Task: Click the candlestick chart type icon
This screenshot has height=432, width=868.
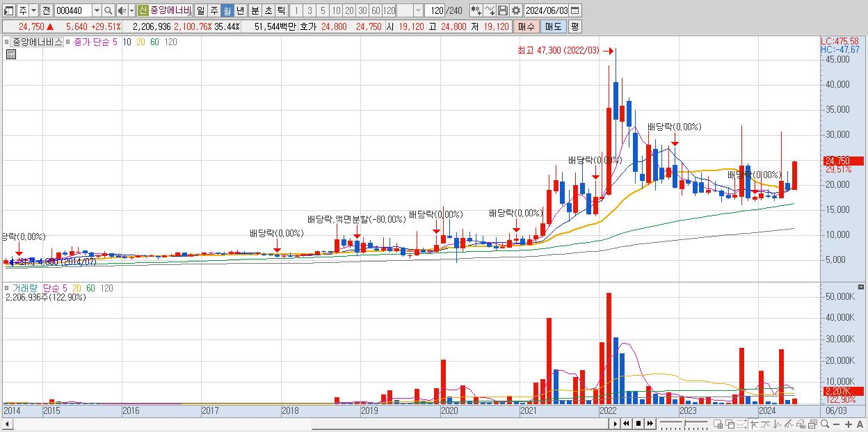Action: (476, 10)
